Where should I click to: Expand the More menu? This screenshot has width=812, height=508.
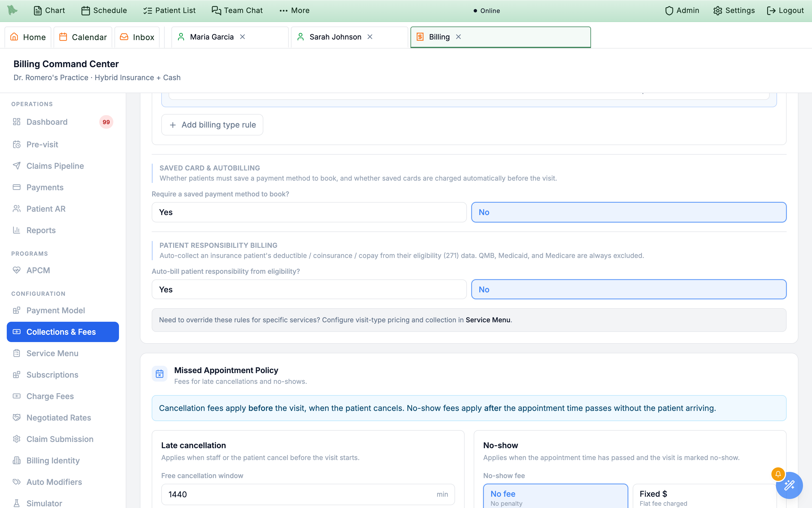(x=294, y=10)
